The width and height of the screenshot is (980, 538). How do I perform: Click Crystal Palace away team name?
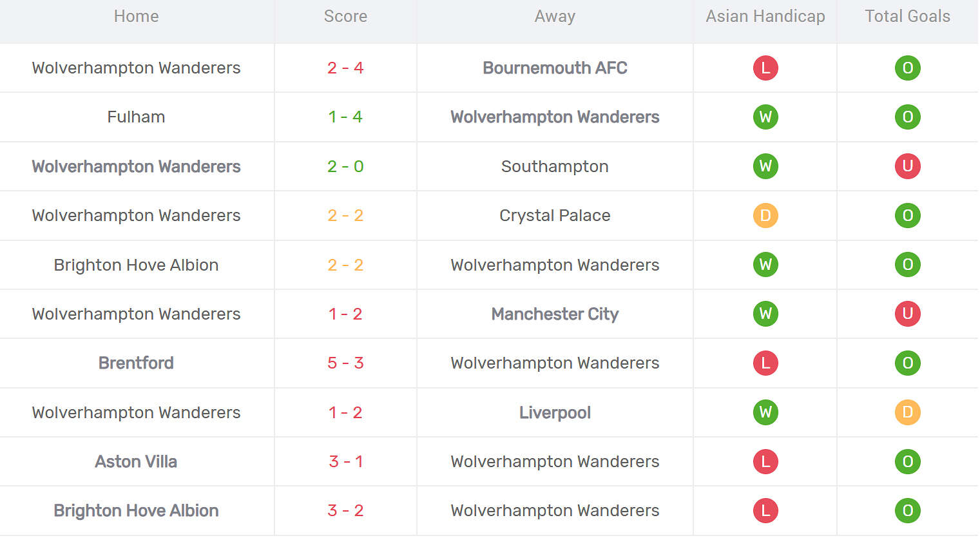click(555, 215)
